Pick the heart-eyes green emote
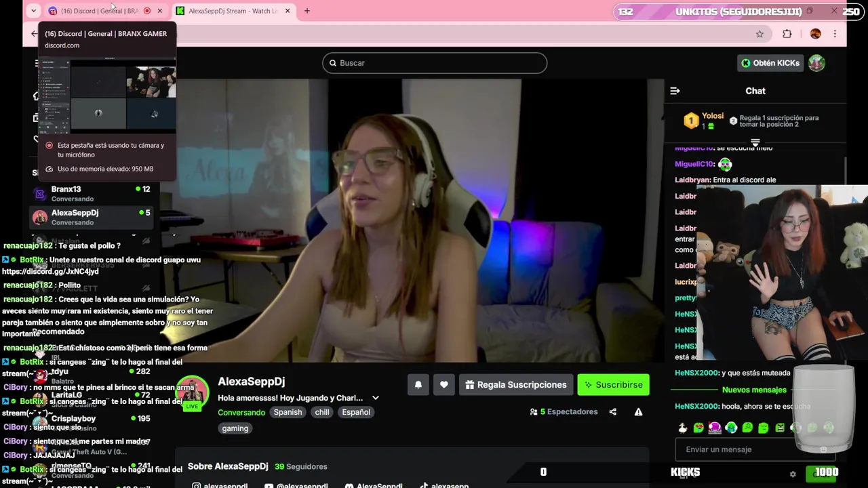This screenshot has height=488, width=868. 698,428
